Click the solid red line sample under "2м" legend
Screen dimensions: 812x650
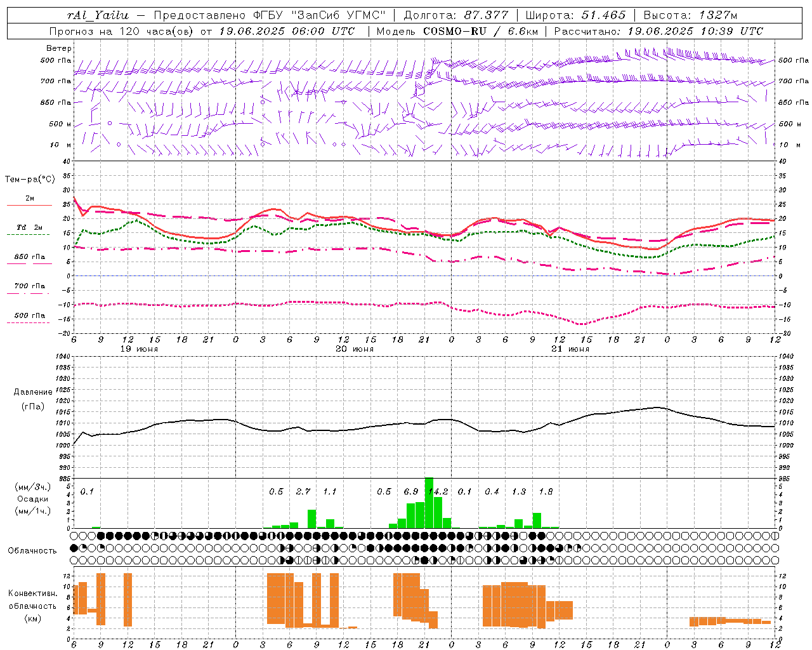[x=29, y=206]
